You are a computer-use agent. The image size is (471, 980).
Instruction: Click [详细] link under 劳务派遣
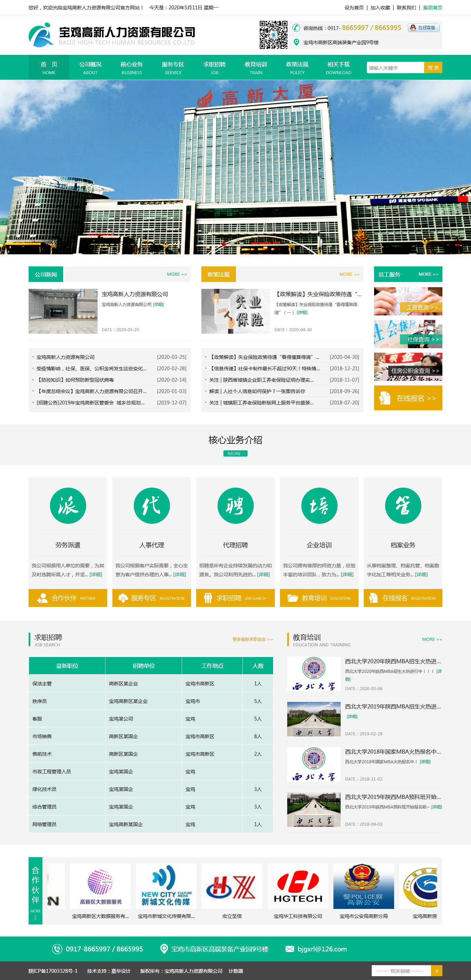coord(96,575)
